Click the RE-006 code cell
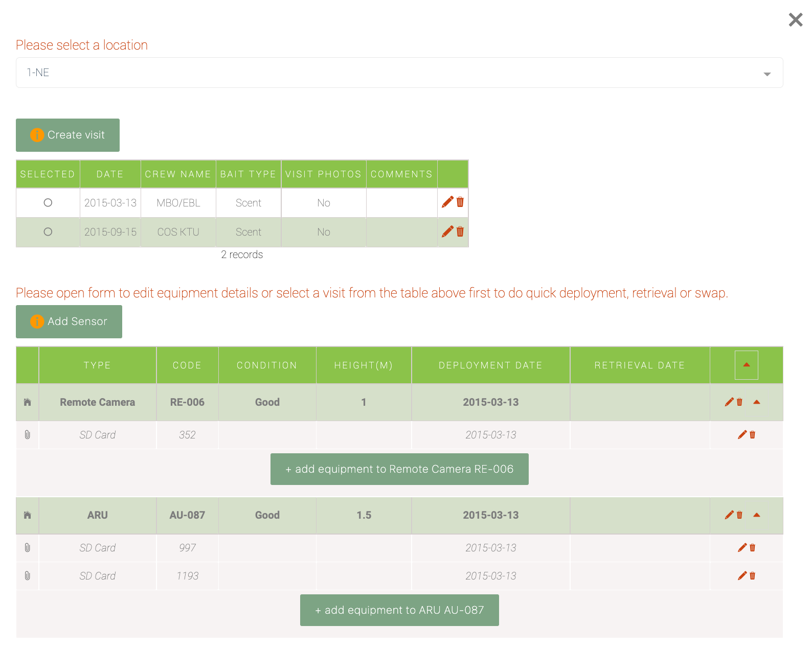 (x=187, y=402)
